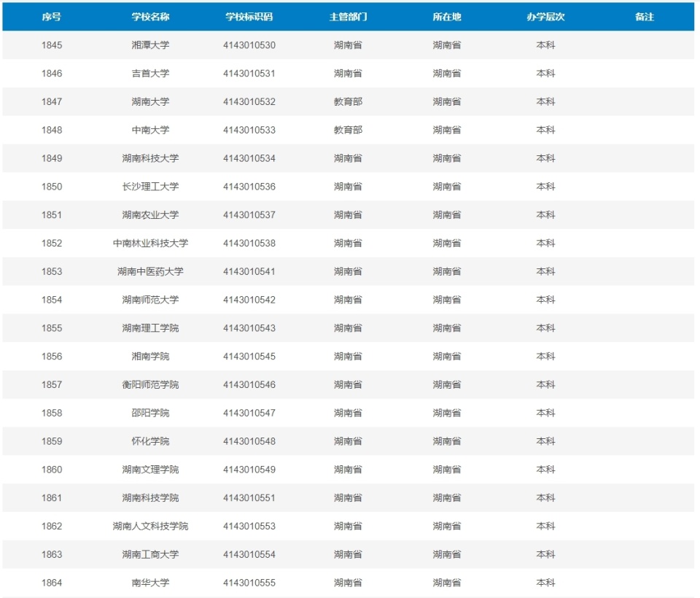Click the 学校标识码 column header
Viewport: 700px width, 598px height.
(249, 17)
